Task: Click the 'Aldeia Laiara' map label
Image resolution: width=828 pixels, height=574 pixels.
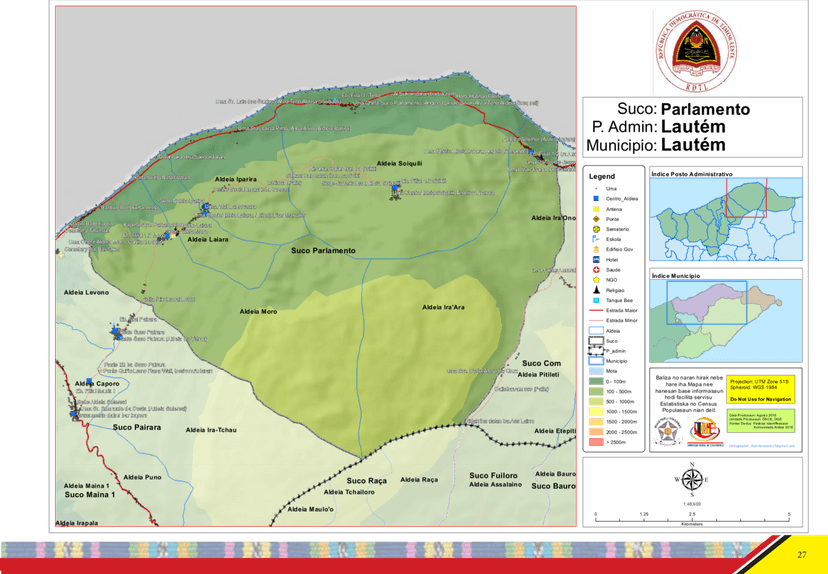Action: 208,239
